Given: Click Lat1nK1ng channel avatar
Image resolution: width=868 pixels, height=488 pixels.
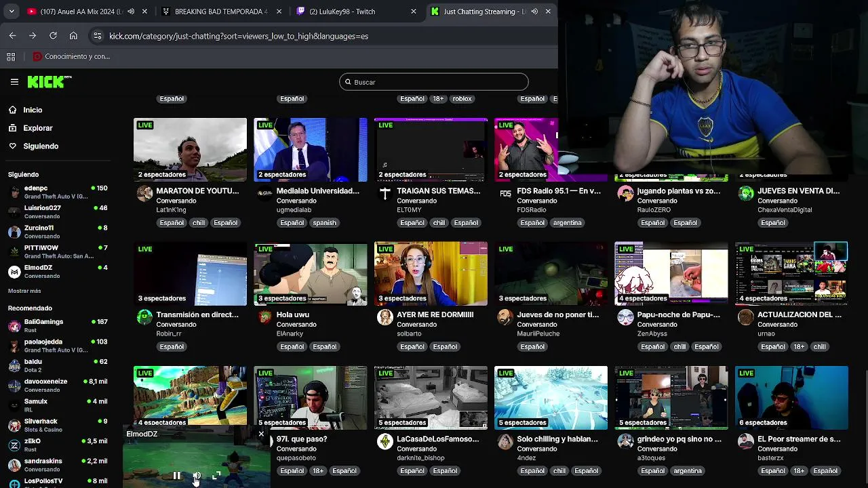Looking at the screenshot, I should tap(144, 194).
